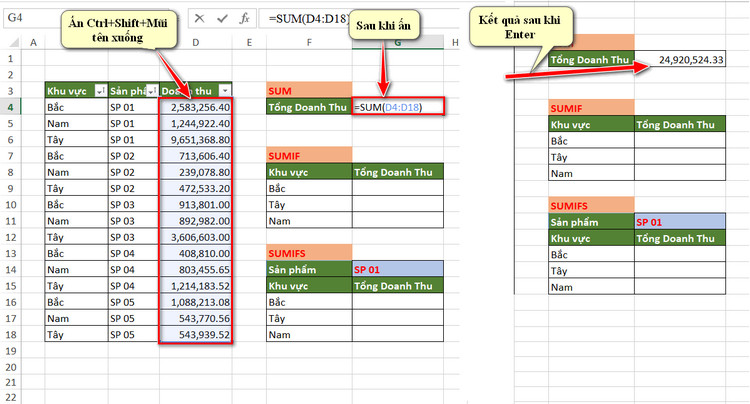Select row header 1

tap(11, 58)
